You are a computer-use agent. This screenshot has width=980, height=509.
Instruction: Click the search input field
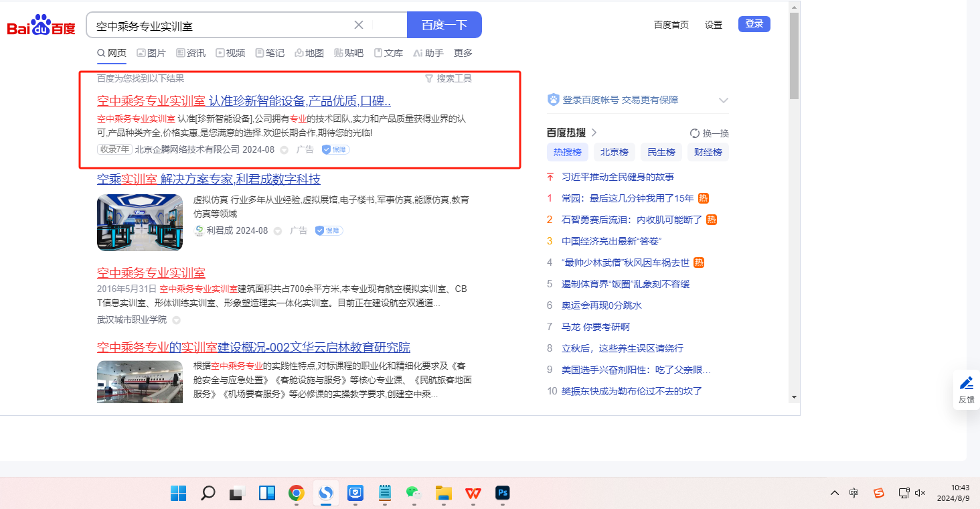pyautogui.click(x=221, y=25)
